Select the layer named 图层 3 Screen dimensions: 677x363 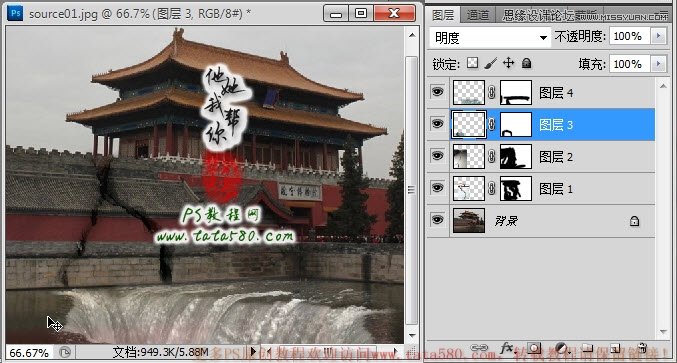click(556, 125)
